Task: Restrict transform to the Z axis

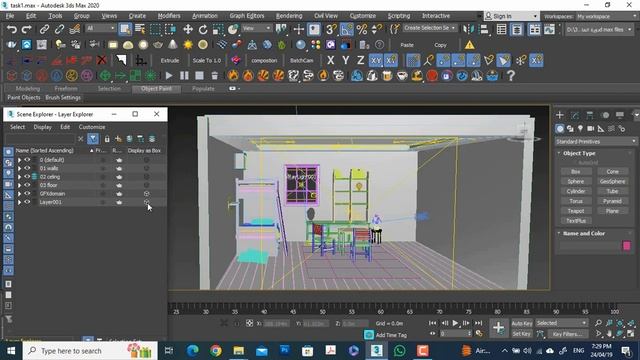Action: point(360,60)
